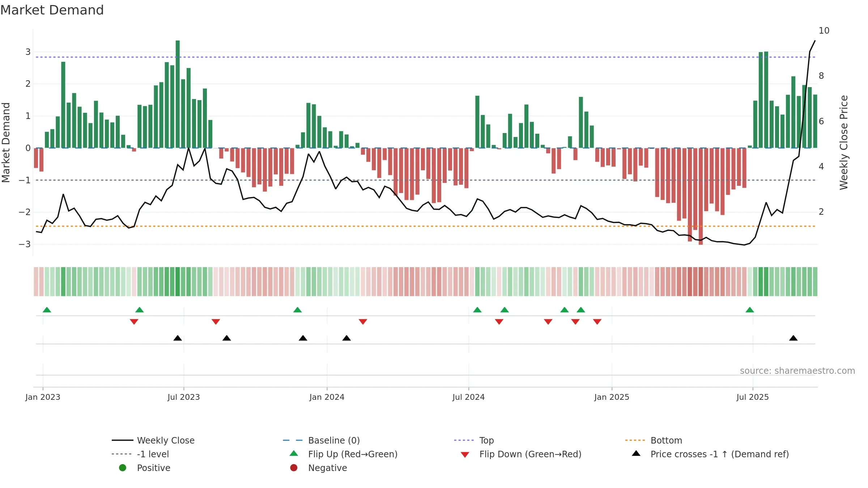Click last green flip-up marker near Jul 2025
The image size is (868, 488).
(750, 310)
